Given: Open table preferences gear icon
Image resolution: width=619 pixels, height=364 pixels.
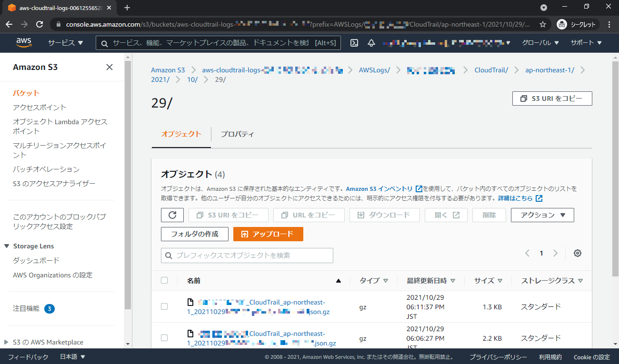Looking at the screenshot, I should [x=578, y=253].
